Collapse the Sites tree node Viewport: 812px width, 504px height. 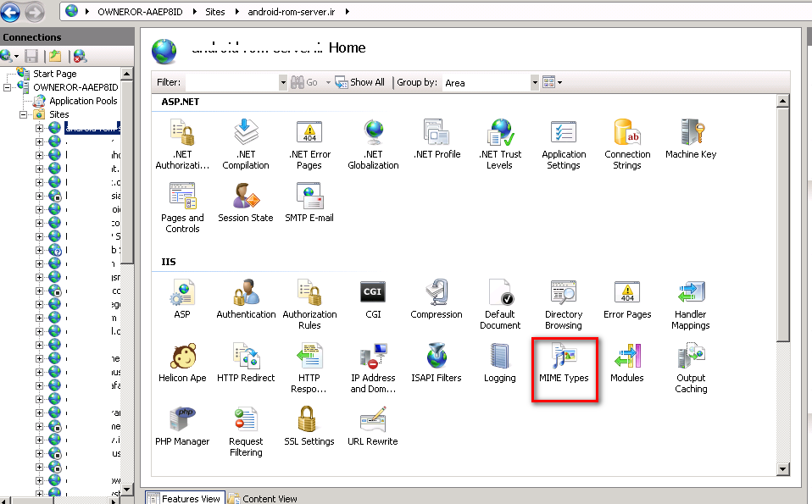[25, 114]
